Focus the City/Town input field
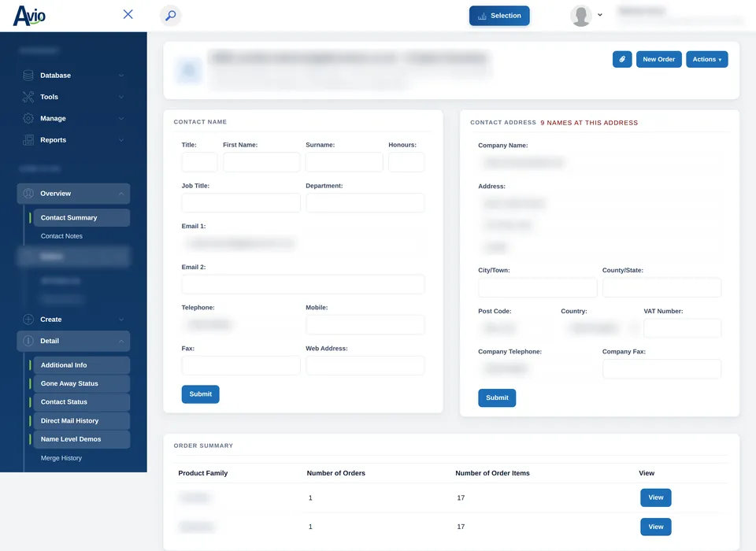Viewport: 756px width, 551px height. pos(538,288)
